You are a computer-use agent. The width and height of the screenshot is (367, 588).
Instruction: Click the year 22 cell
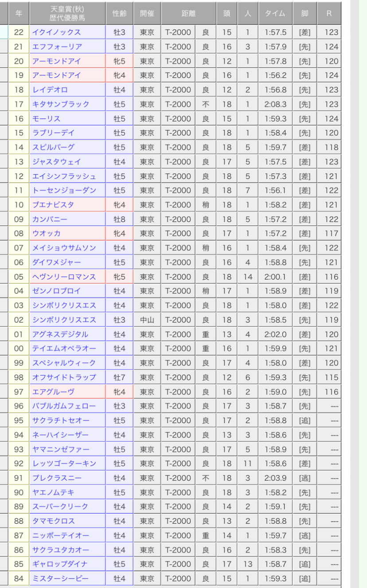click(x=19, y=32)
